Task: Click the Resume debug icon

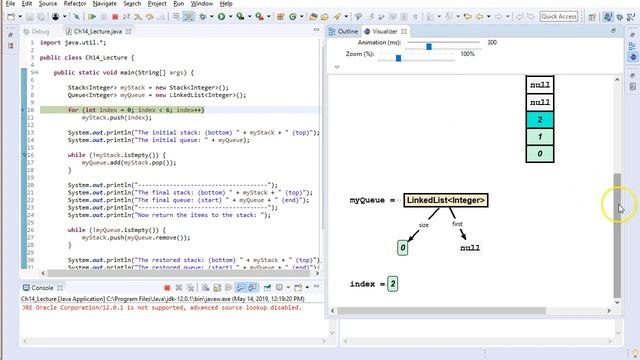Action: (x=92, y=17)
